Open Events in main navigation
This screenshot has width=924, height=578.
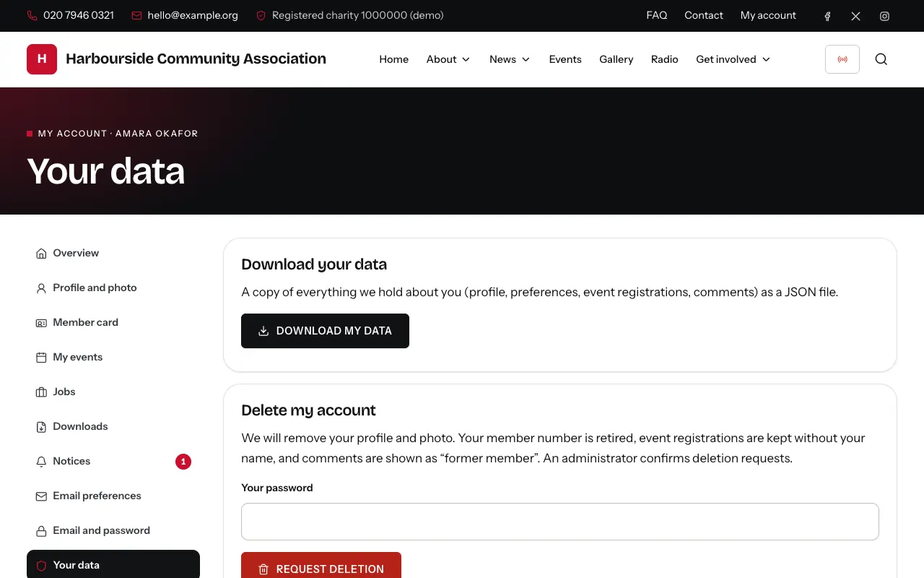[x=565, y=59]
